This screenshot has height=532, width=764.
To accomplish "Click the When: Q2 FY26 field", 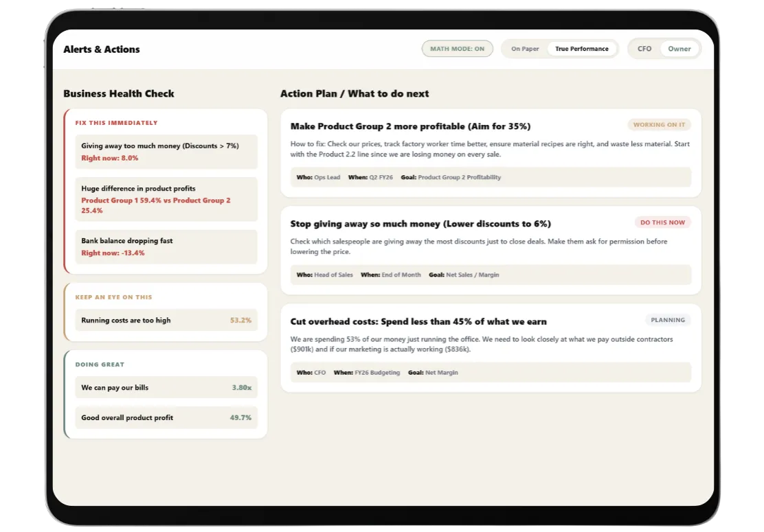I will [370, 177].
